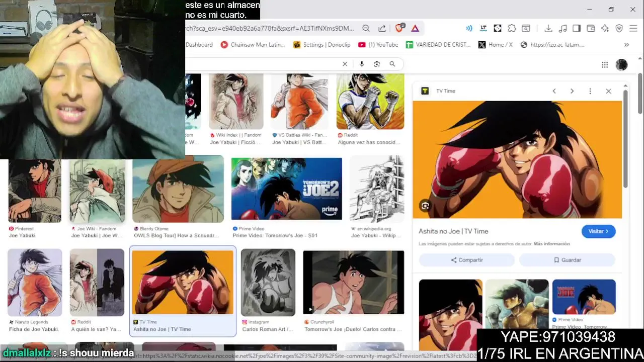Show hidden bookmarks with the double chevron

tap(626, 45)
